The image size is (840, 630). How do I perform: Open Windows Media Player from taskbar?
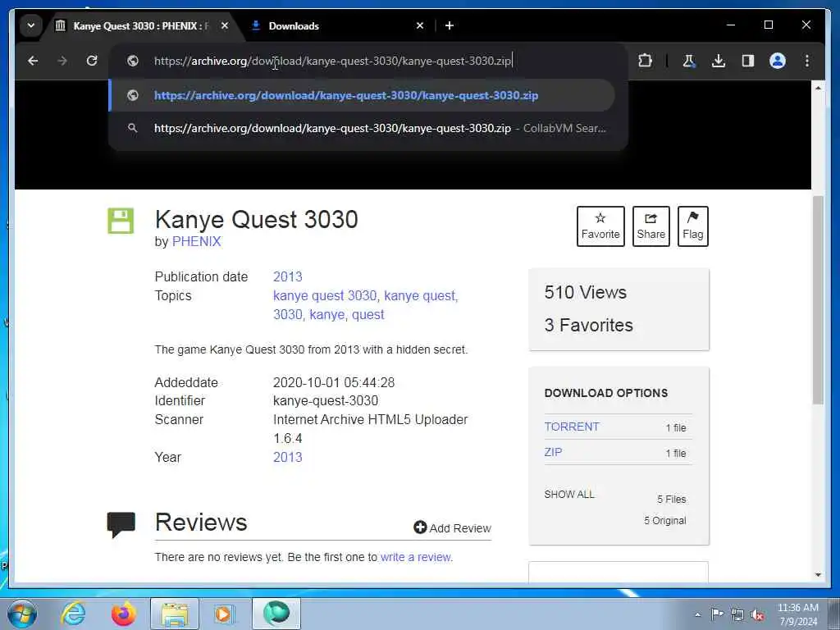point(223,614)
